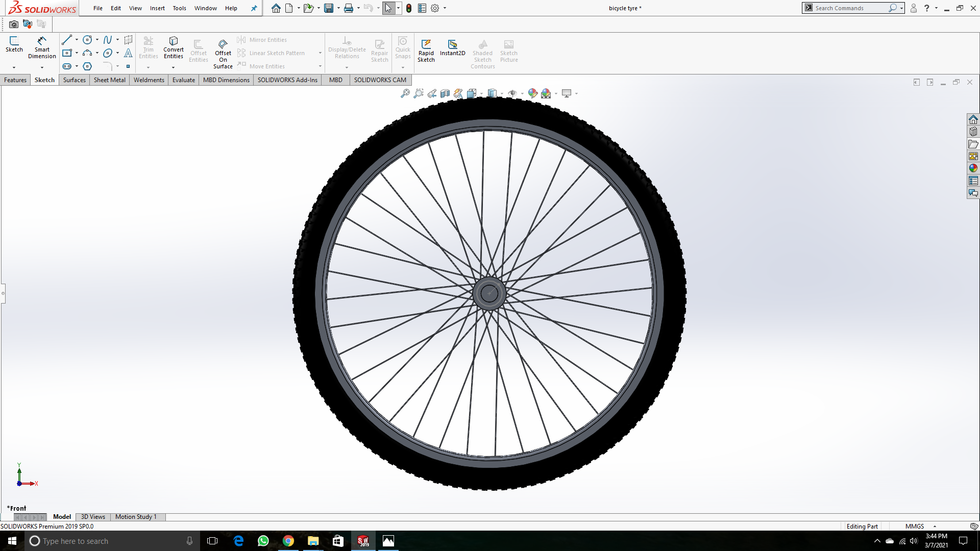
Task: Select the Line sketch tool
Action: click(67, 40)
